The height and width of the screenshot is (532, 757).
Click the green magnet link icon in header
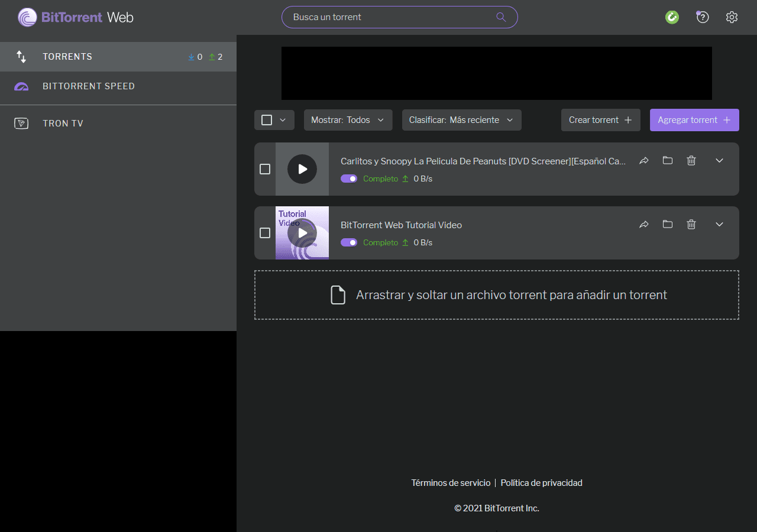coord(672,17)
